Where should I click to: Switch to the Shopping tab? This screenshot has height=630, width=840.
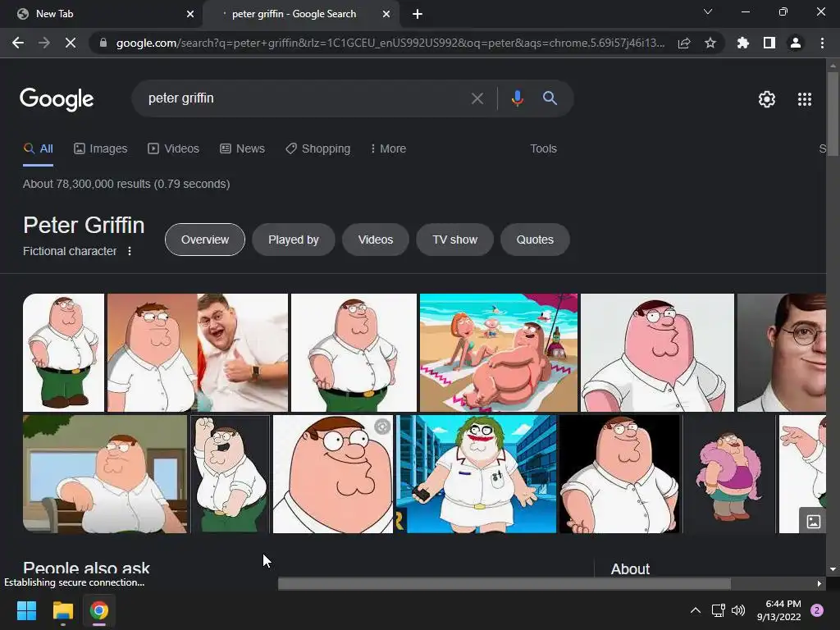[x=318, y=149]
